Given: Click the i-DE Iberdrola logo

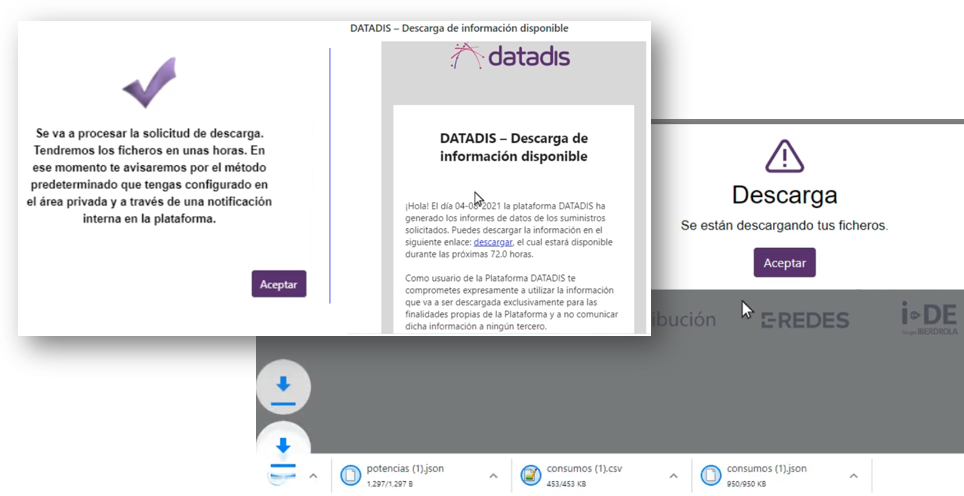Looking at the screenshot, I should [x=929, y=318].
